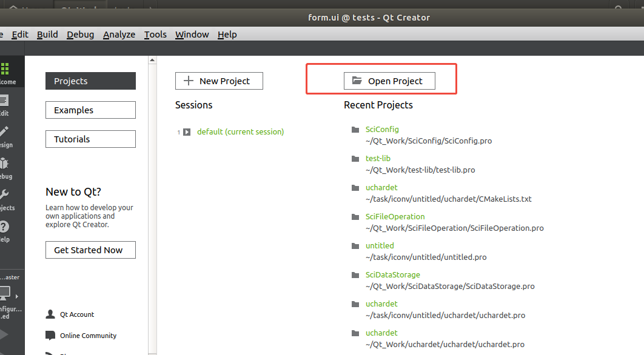Screen dimensions: 644x355
Task: Open the Help menu
Action: coord(227,35)
